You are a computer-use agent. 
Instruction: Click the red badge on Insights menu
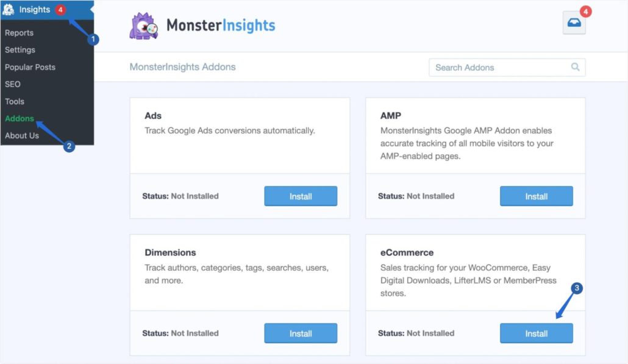click(x=60, y=9)
